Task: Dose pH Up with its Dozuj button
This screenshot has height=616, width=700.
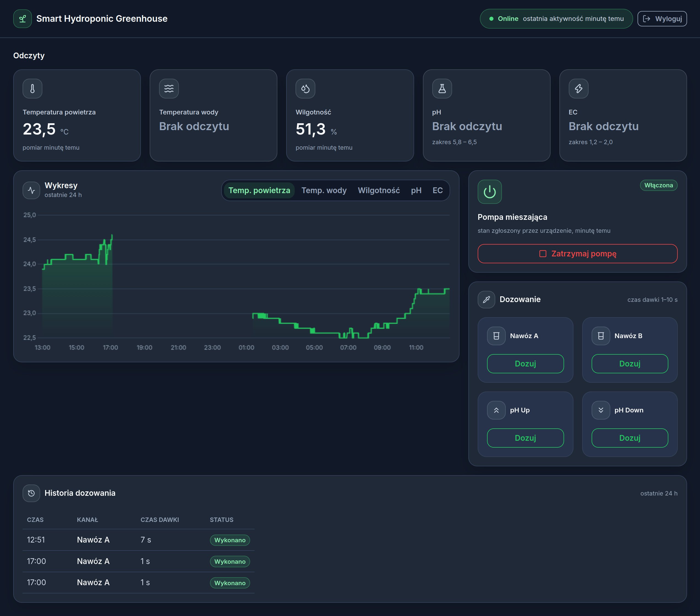Action: [525, 438]
